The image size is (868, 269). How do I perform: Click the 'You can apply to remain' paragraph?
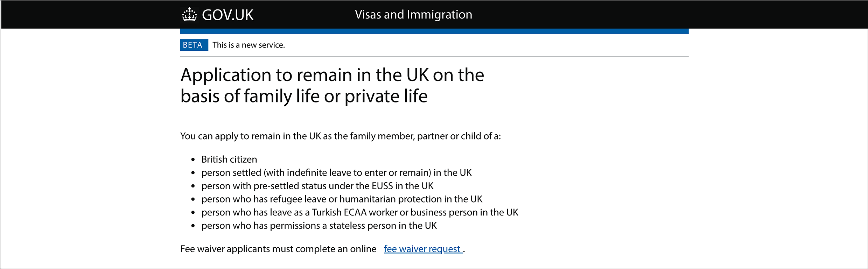point(340,136)
